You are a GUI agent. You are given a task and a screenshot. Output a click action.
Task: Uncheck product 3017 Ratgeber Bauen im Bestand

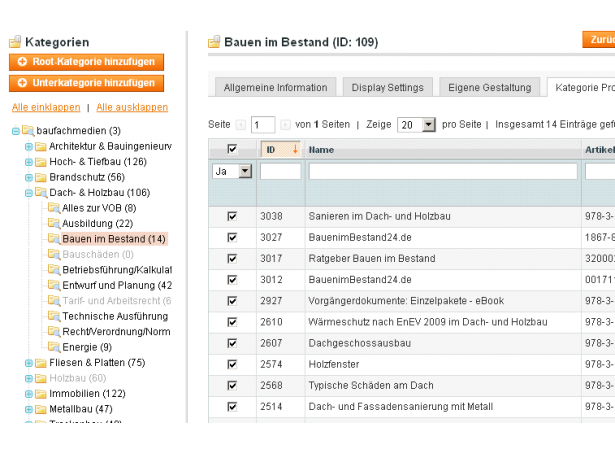click(x=232, y=259)
